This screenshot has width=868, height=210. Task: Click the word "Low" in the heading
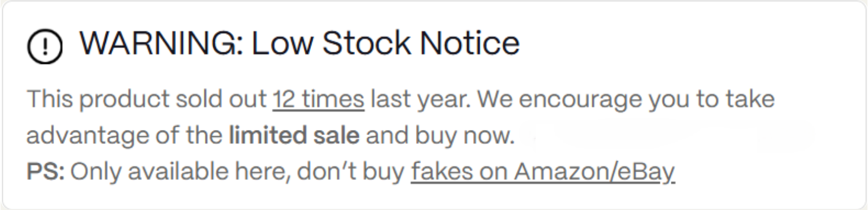[x=281, y=44]
